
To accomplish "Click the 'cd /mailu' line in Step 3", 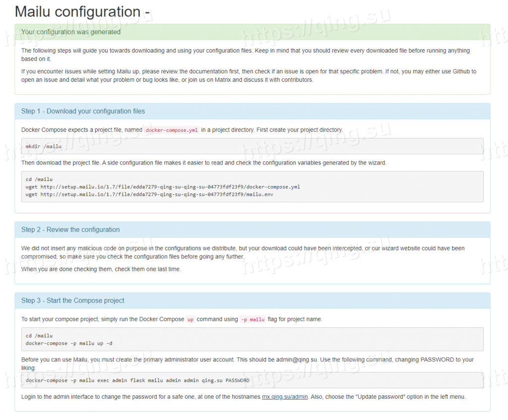I will click(39, 336).
